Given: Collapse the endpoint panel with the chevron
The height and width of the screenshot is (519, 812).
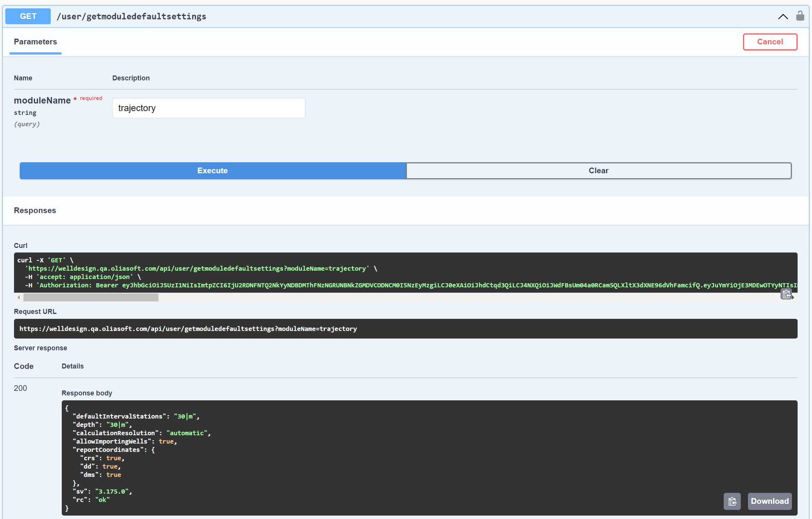Looking at the screenshot, I should pos(783,16).
